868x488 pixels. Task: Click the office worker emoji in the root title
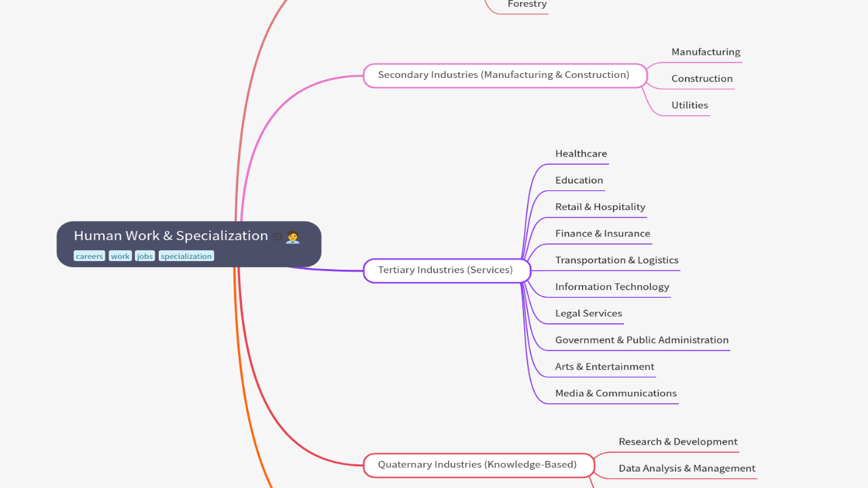tap(292, 237)
